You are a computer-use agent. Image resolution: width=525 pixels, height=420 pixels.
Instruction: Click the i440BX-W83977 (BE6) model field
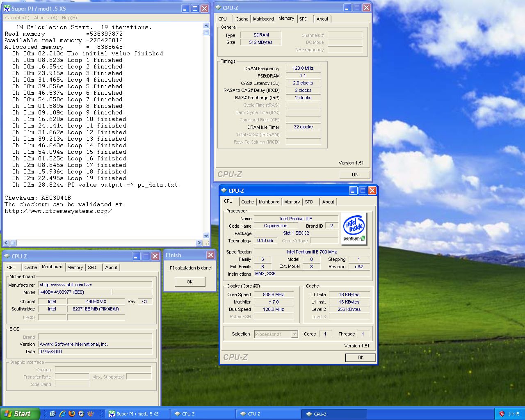click(75, 292)
